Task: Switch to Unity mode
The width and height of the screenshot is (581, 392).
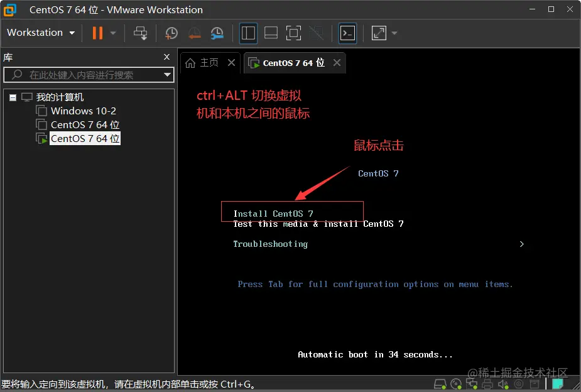Action: click(x=317, y=33)
